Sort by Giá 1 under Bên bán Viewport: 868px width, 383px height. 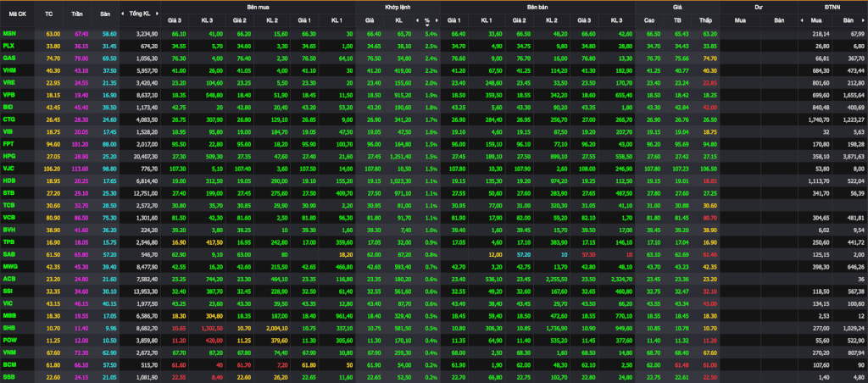coord(454,20)
